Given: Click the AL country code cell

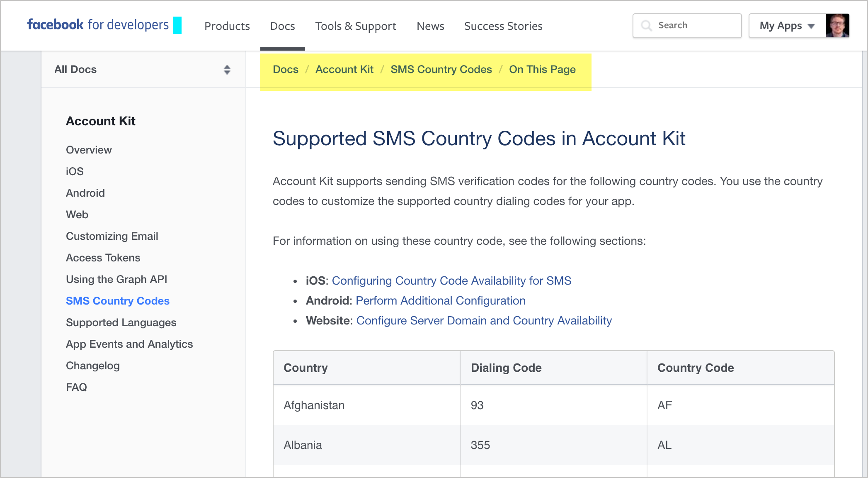Looking at the screenshot, I should 741,445.
